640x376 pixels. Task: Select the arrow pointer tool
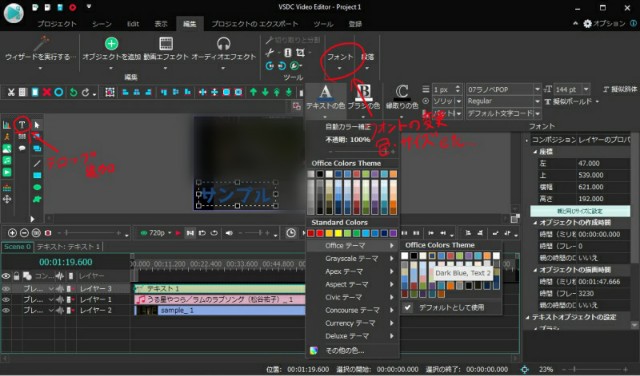[x=37, y=125]
